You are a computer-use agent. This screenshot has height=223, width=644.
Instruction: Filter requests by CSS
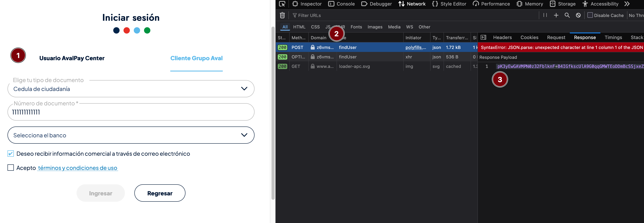click(x=315, y=27)
